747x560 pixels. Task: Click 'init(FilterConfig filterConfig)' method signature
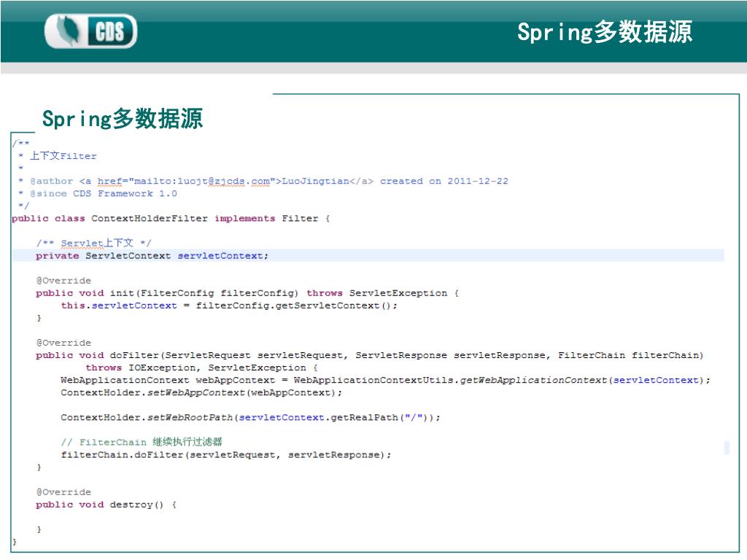tap(204, 293)
